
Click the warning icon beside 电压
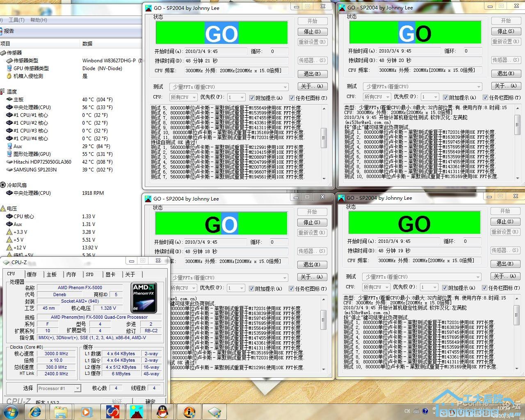(3, 208)
